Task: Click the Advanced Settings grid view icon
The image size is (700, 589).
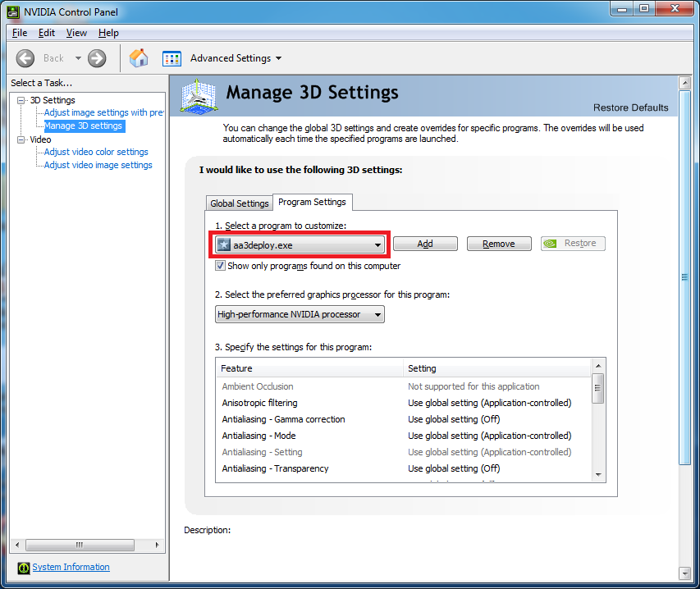Action: tap(172, 58)
